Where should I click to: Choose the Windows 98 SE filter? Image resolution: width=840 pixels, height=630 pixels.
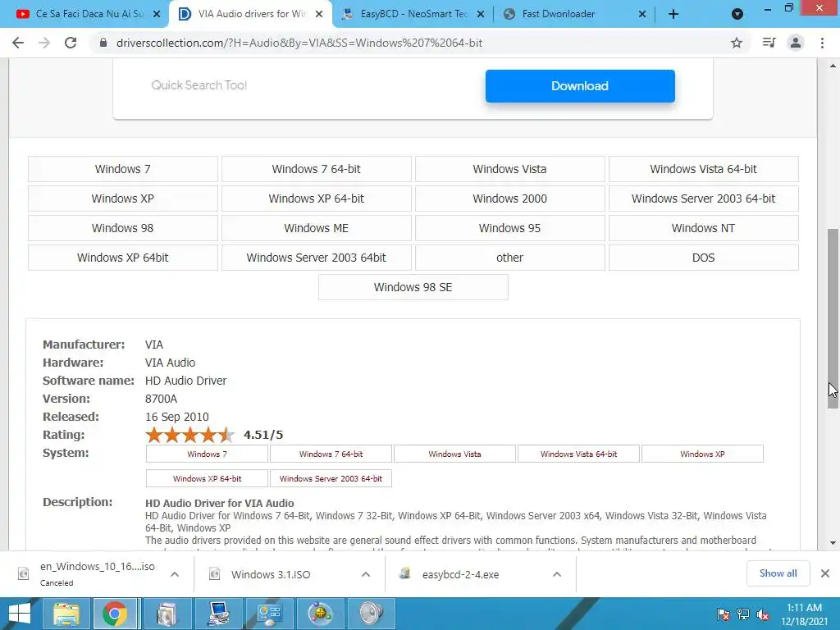413,287
